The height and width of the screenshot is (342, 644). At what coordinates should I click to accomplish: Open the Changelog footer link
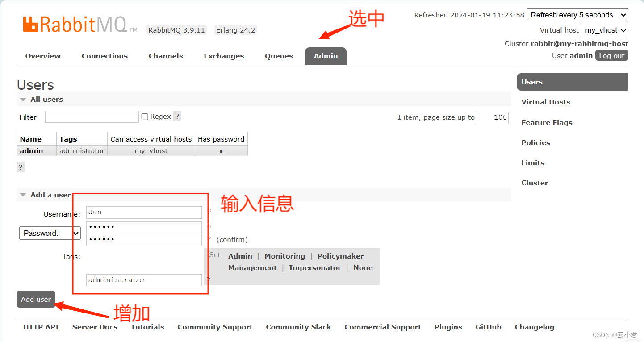(534, 327)
